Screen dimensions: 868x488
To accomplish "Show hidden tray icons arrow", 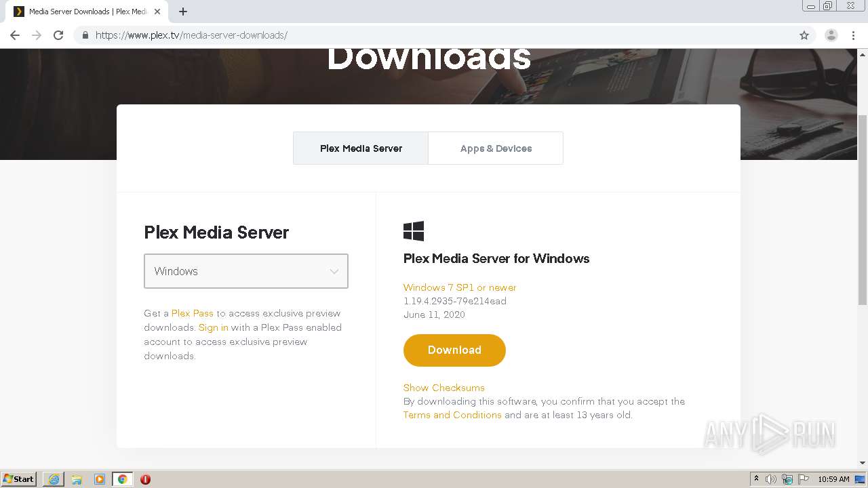I will [x=756, y=479].
